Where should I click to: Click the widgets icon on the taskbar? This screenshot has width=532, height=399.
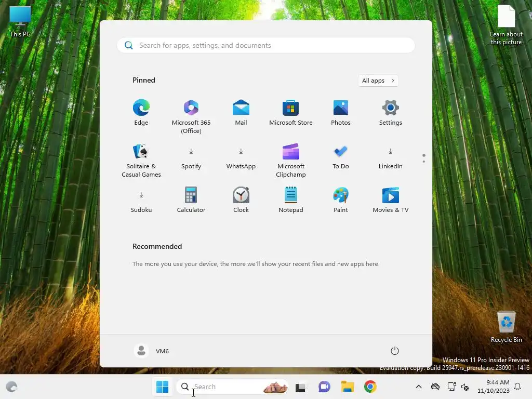pyautogui.click(x=11, y=387)
